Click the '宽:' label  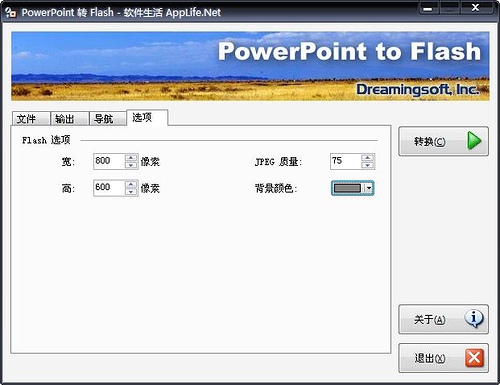[x=69, y=162]
